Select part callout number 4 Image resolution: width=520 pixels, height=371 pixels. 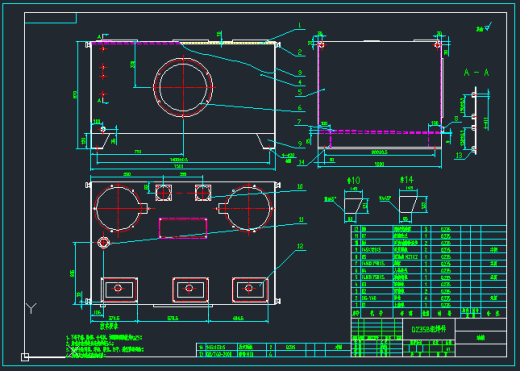300,82
